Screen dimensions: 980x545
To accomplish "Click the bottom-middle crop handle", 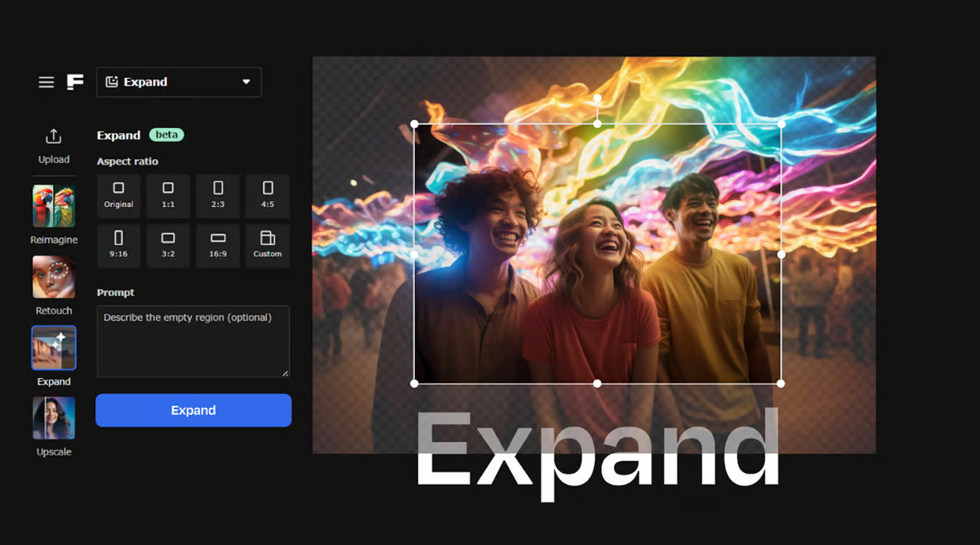I will pyautogui.click(x=598, y=384).
